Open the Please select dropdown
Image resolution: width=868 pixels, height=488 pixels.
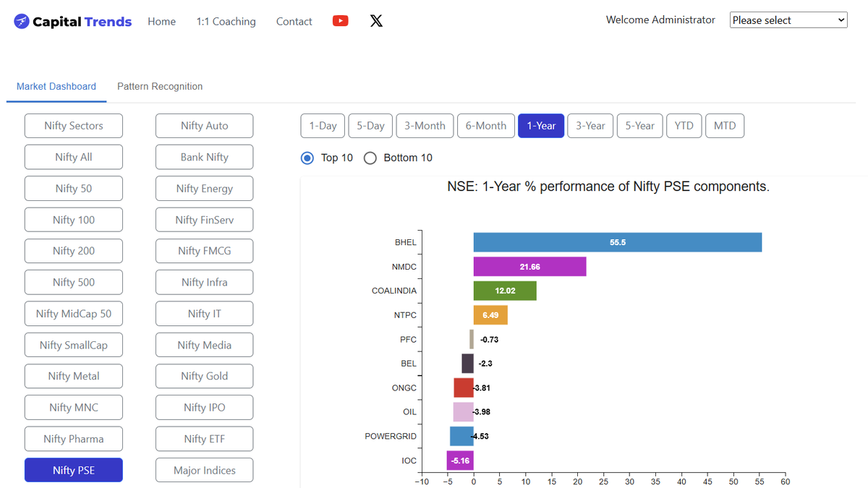788,20
